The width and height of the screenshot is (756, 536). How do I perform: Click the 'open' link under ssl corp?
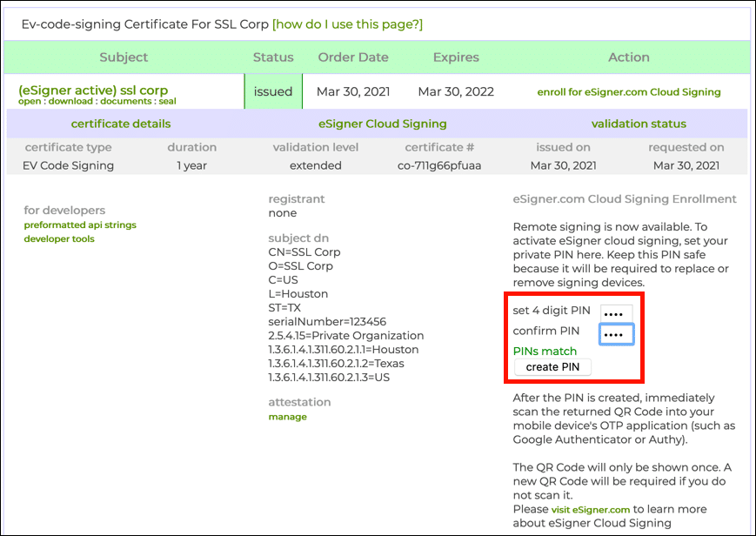(x=31, y=101)
